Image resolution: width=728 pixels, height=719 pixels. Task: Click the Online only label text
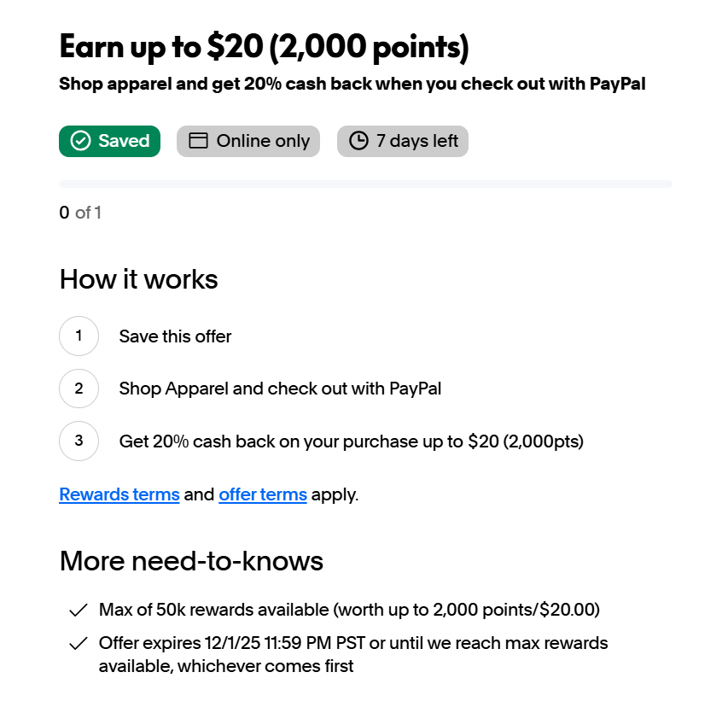[263, 141]
